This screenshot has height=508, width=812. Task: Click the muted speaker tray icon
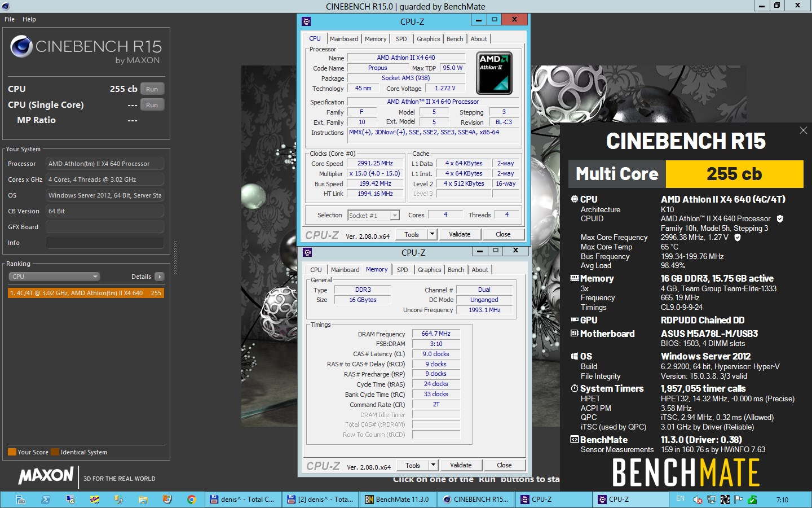[698, 500]
